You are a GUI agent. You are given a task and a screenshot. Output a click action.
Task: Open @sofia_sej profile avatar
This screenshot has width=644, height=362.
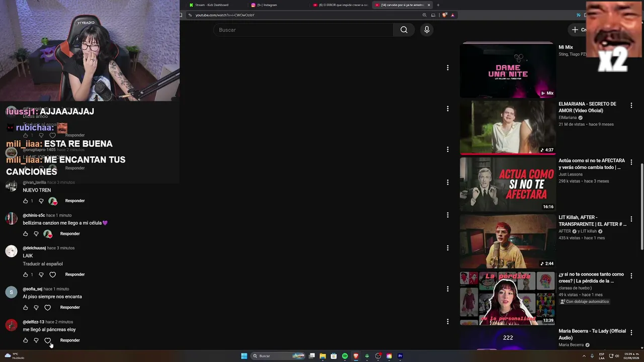[11, 292]
